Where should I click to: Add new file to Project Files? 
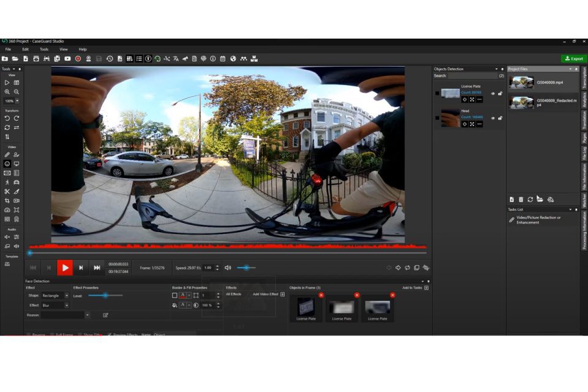pos(511,200)
